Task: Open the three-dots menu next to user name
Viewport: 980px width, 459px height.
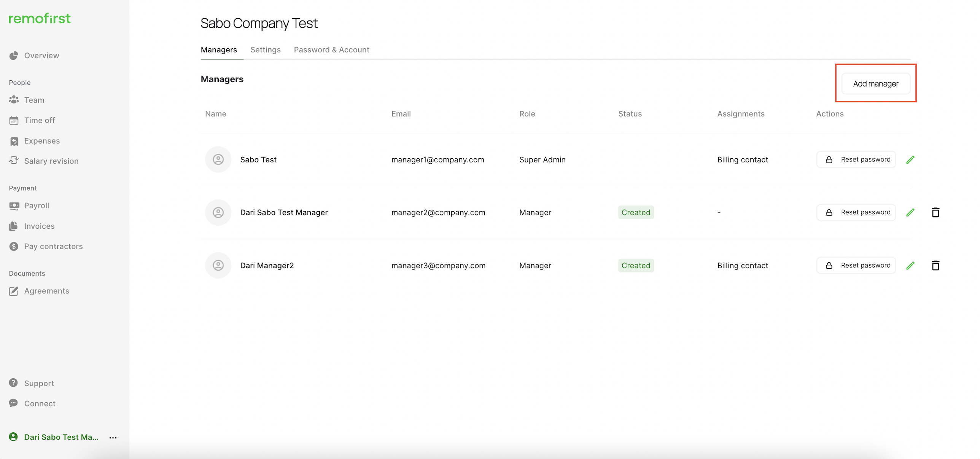Action: click(x=113, y=437)
